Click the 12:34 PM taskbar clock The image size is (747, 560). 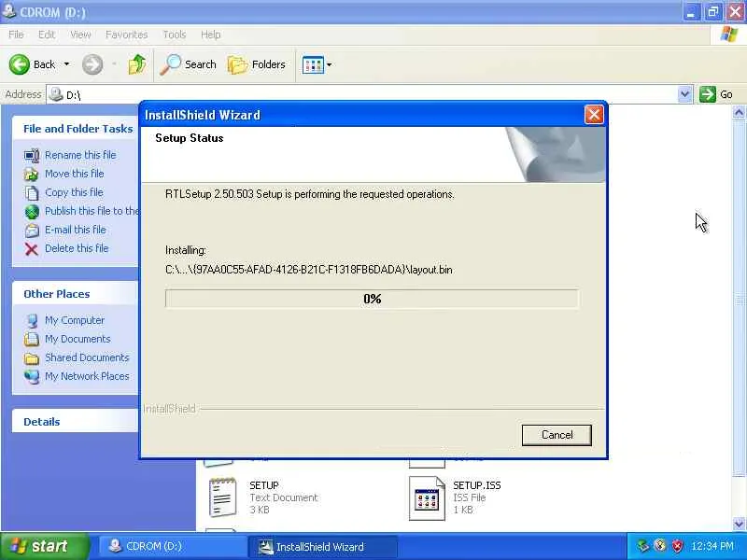(712, 546)
